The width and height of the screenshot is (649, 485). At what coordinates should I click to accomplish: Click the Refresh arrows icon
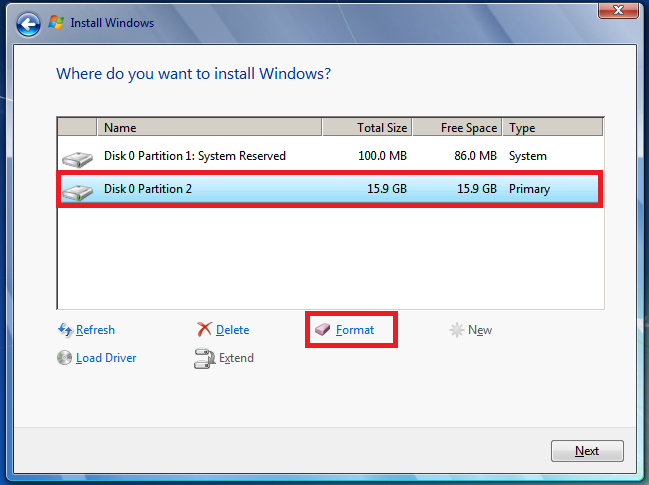tap(65, 330)
